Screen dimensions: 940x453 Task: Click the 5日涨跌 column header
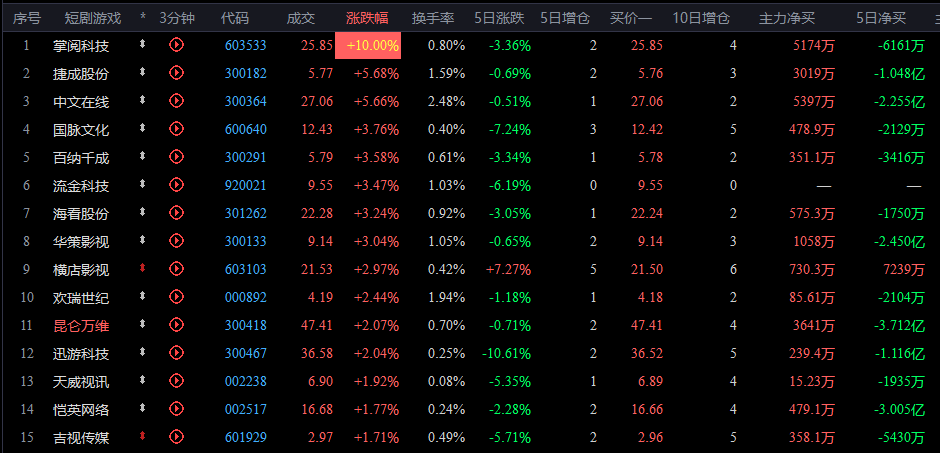499,18
